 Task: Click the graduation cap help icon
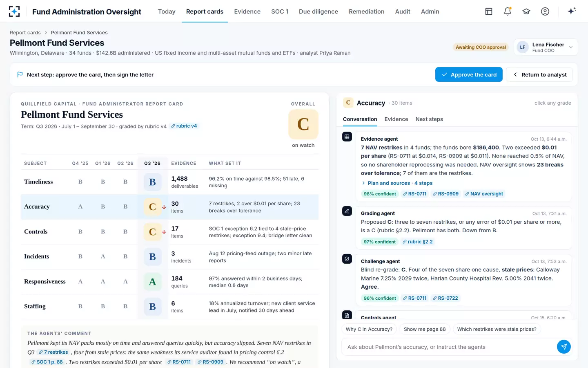(526, 11)
